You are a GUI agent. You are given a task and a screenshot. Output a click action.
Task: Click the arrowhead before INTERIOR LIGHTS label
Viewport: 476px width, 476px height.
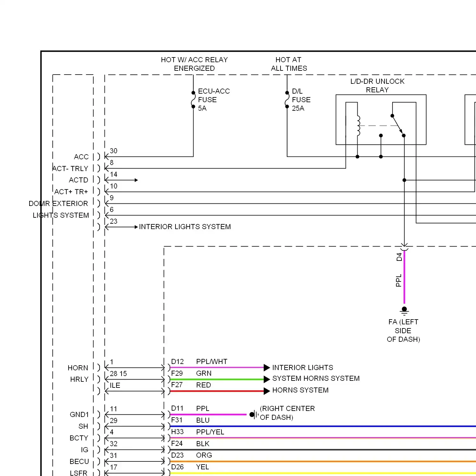267,368
